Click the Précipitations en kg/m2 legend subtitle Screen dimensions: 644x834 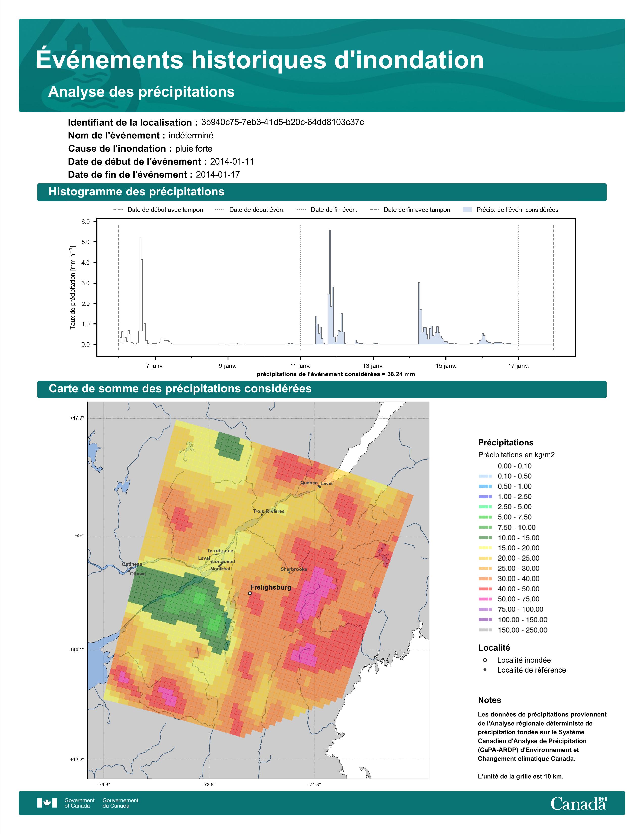click(516, 454)
